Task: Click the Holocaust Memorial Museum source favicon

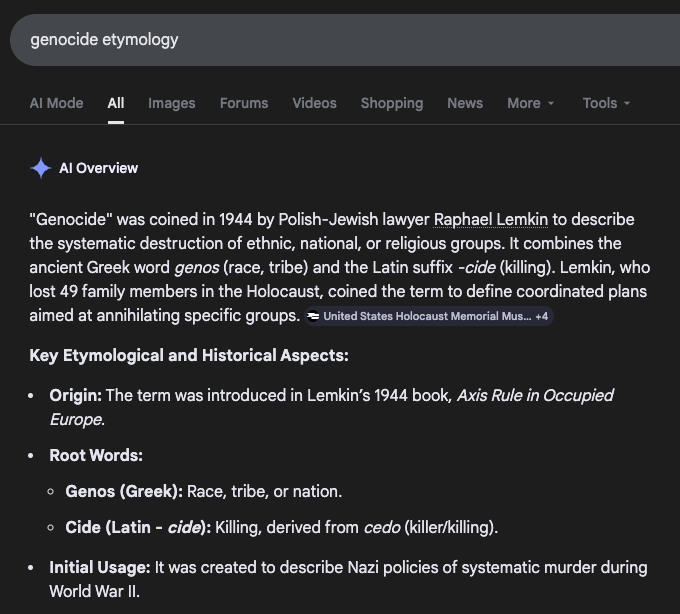Action: tap(313, 316)
